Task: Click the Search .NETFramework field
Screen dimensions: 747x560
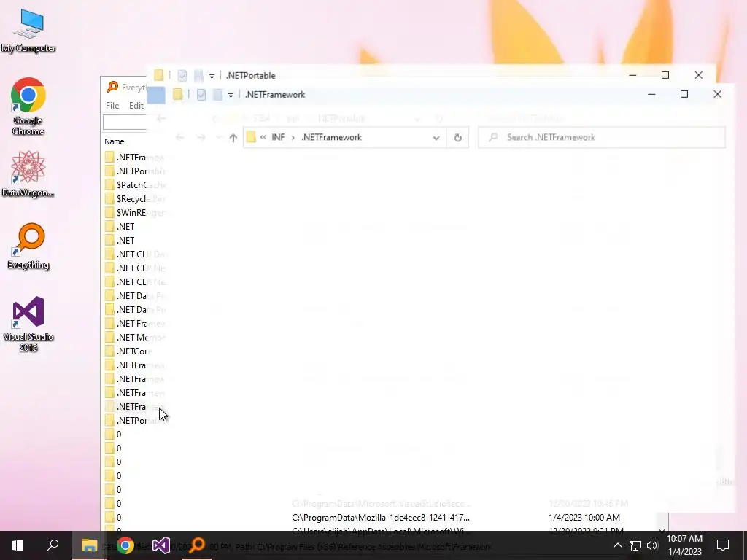Action: pos(602,138)
